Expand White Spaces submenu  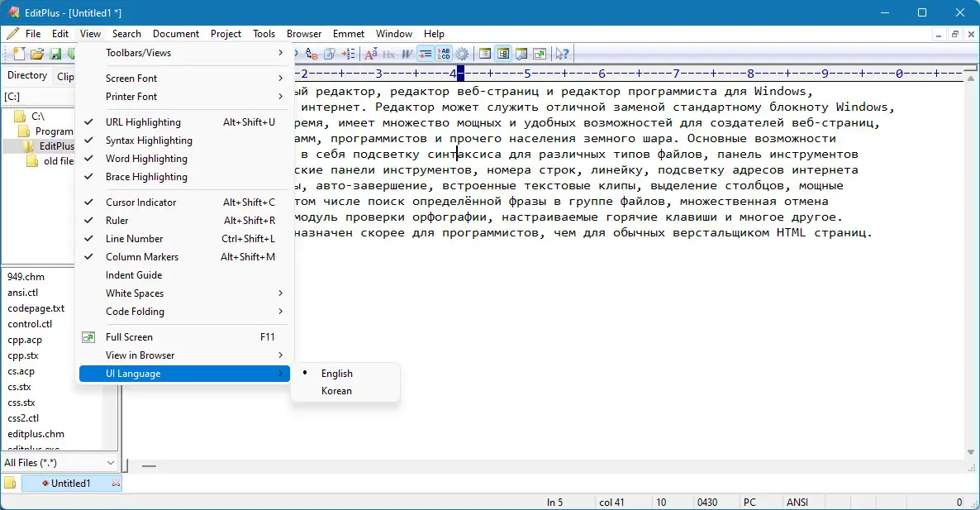(184, 293)
